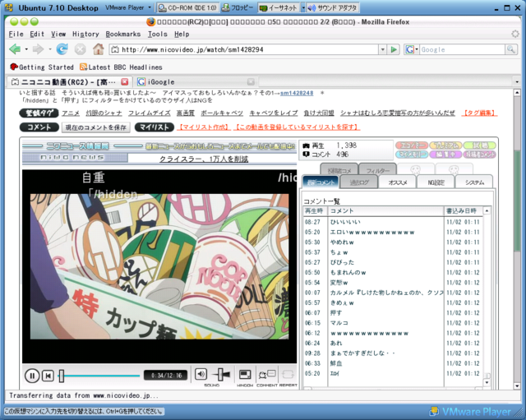This screenshot has width=526, height=420.
Task: Click the Google search input field
Action: click(462, 49)
